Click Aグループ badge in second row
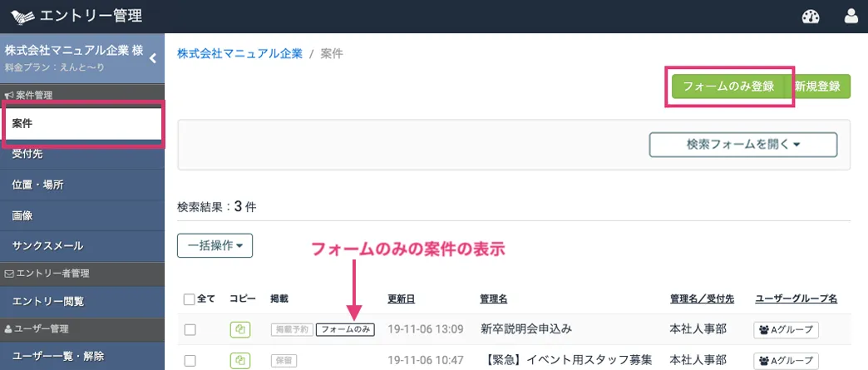 (786, 361)
